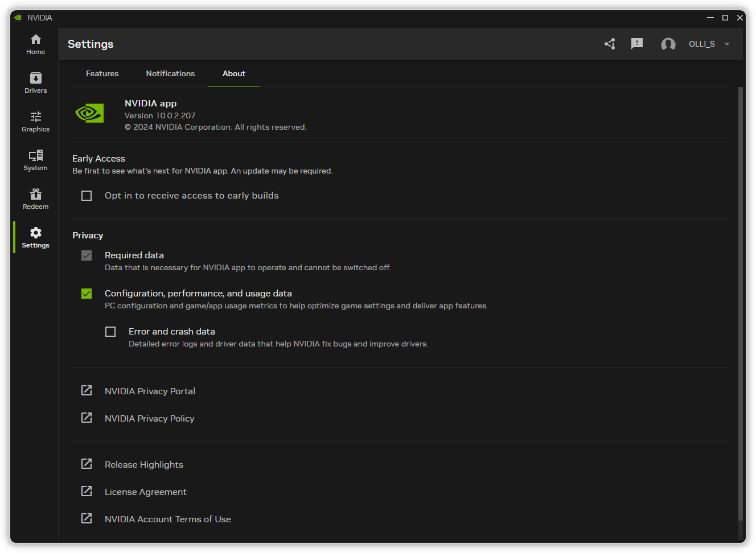The image size is (756, 553).
Task: Click the OLLI_S username label
Action: pos(702,44)
